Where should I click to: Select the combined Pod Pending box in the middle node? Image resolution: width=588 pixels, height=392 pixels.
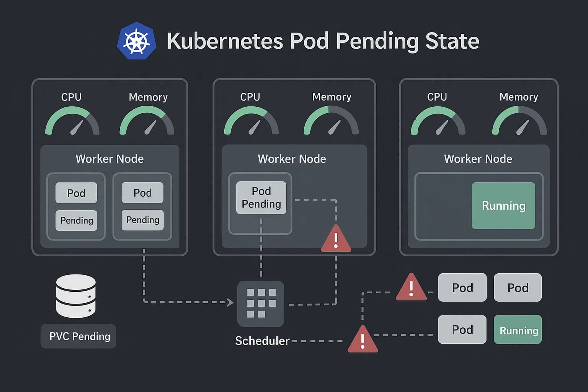click(261, 198)
